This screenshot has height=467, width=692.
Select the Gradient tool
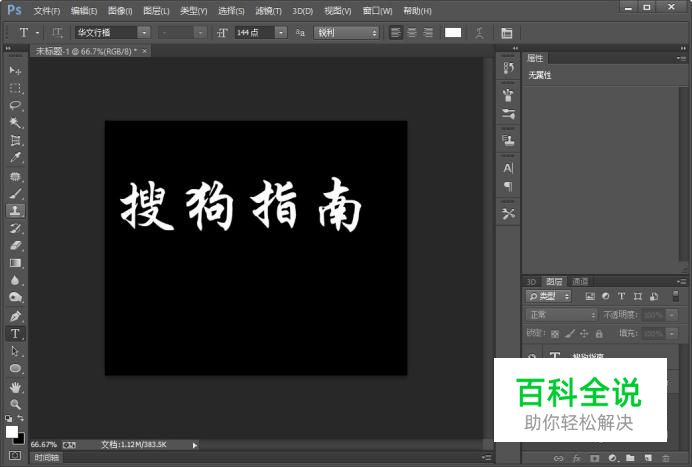[x=15, y=263]
